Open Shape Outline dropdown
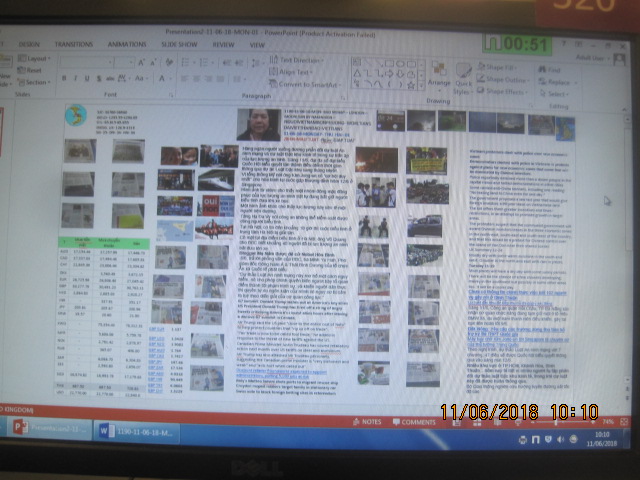This screenshot has height=480, width=640. pos(502,79)
